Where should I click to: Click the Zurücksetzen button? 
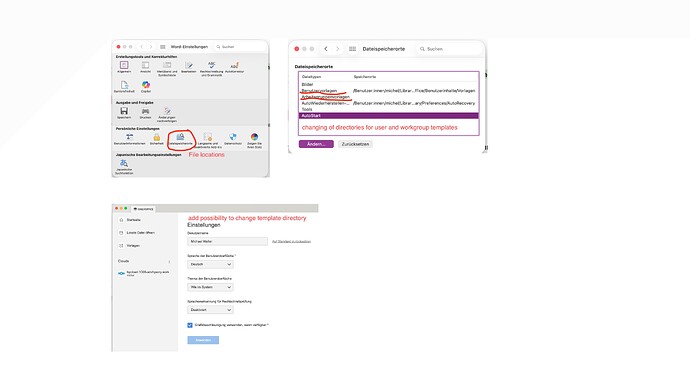(x=355, y=144)
